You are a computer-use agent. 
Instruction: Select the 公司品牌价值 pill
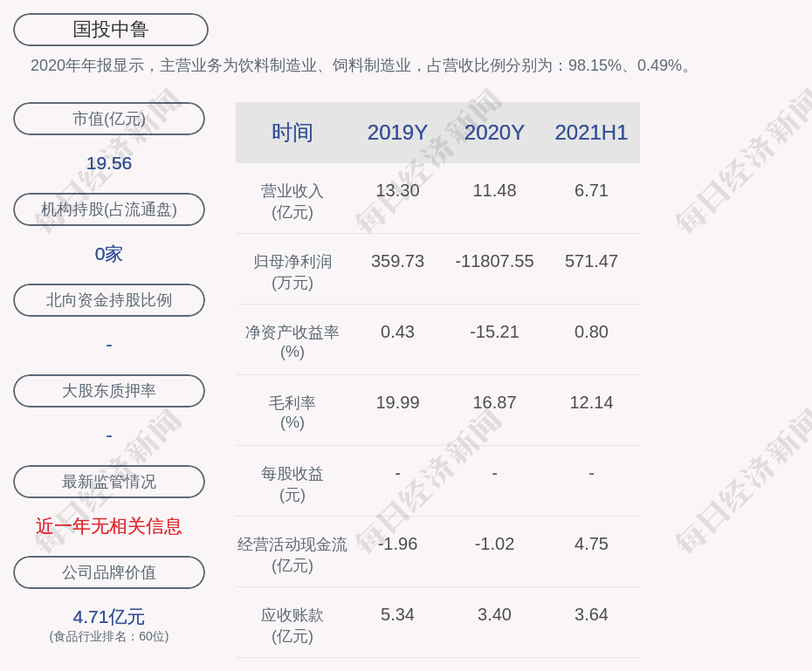pos(109,572)
